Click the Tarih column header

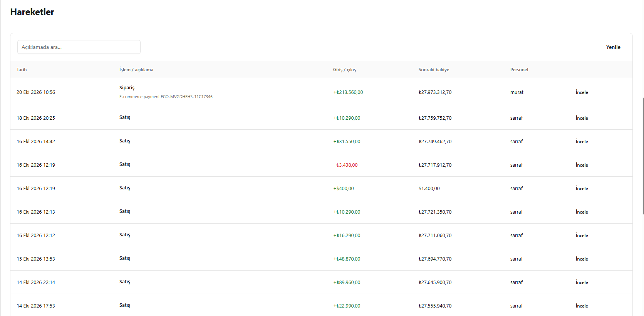(x=22, y=70)
